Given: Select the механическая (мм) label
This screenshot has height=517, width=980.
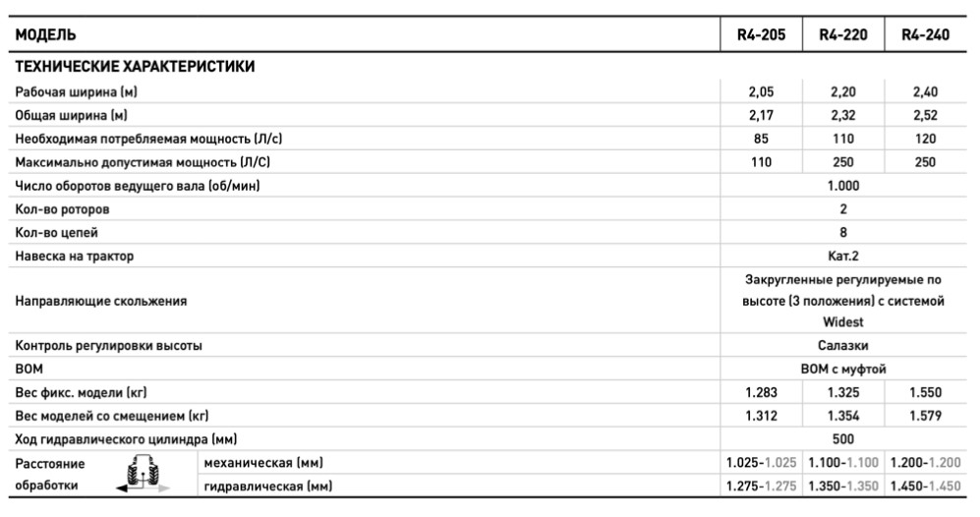Looking at the screenshot, I should coord(262,462).
